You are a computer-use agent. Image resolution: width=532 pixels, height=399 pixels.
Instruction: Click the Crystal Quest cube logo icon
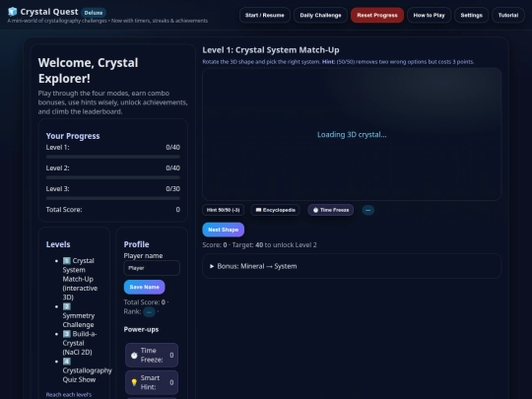click(13, 12)
